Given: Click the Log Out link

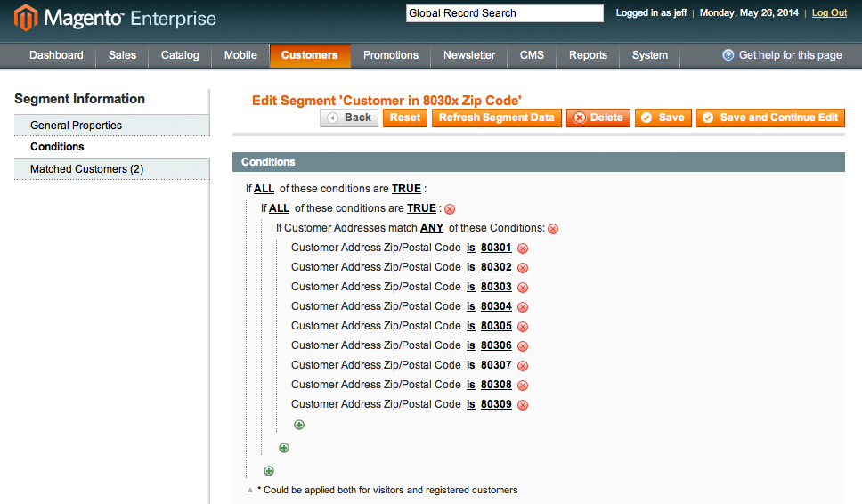Looking at the screenshot, I should (x=829, y=12).
